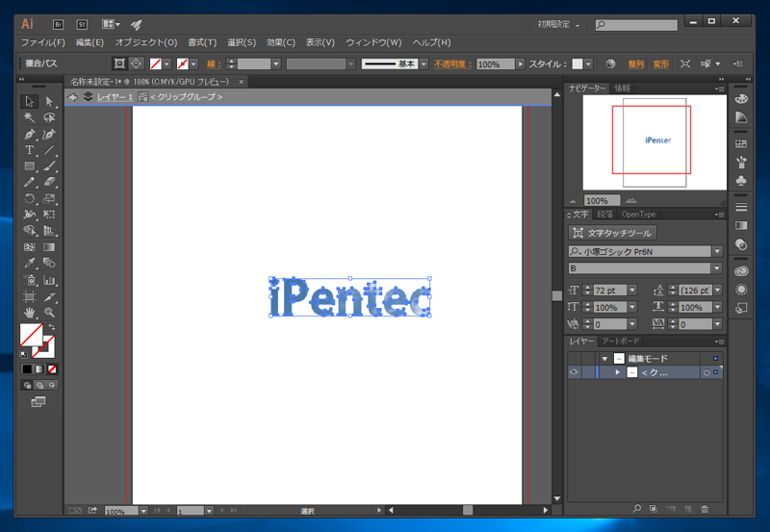Select the Pencil tool

click(29, 182)
